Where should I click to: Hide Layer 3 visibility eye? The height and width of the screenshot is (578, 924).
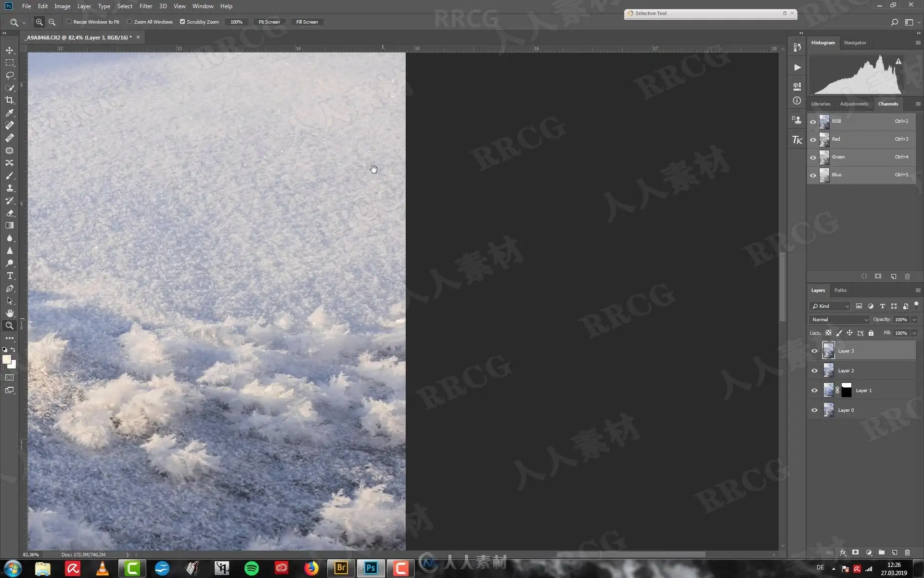click(x=814, y=351)
